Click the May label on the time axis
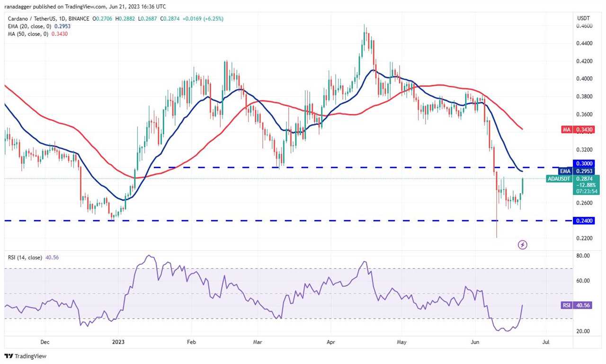The height and width of the screenshot is (364, 606). tap(401, 341)
